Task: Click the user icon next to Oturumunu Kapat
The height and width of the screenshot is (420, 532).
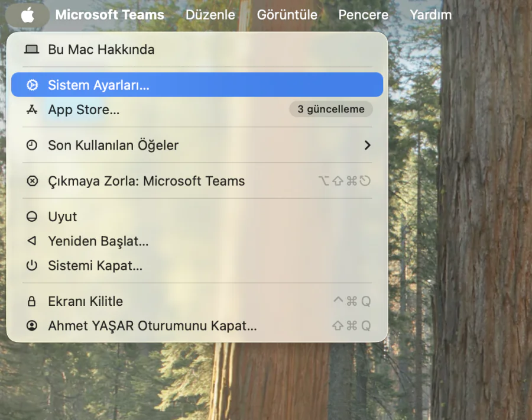Action: (31, 326)
